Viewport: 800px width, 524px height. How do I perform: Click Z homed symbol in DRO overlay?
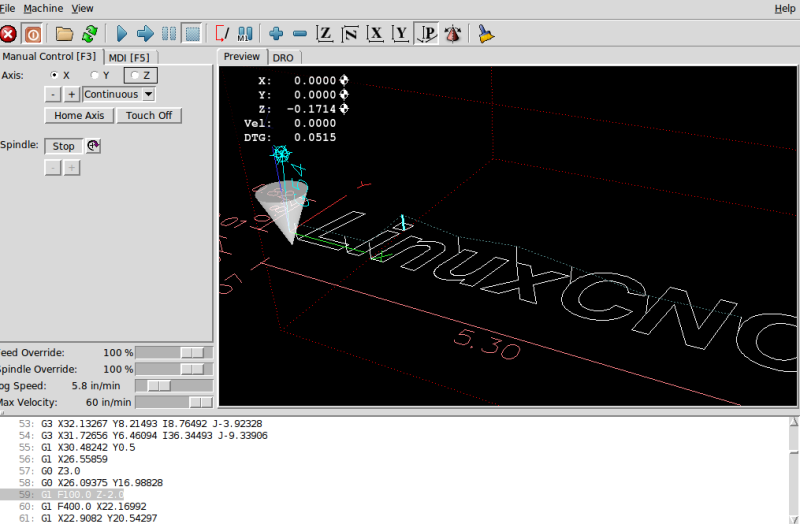click(x=344, y=109)
